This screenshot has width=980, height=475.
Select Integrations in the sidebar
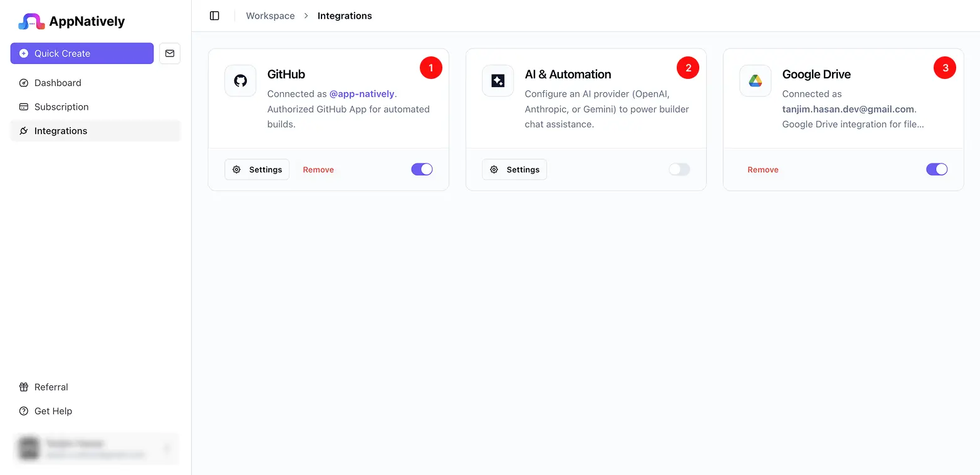[x=95, y=131]
